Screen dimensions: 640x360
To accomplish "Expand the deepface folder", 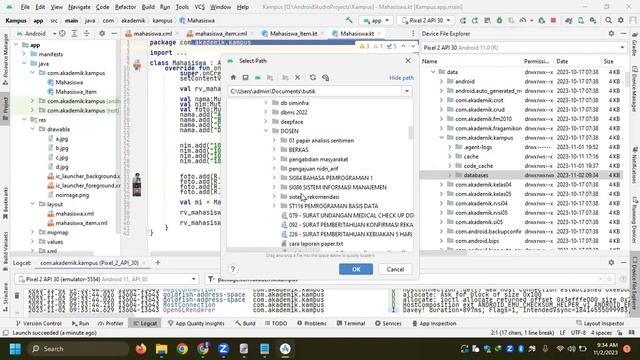I will click(266, 122).
